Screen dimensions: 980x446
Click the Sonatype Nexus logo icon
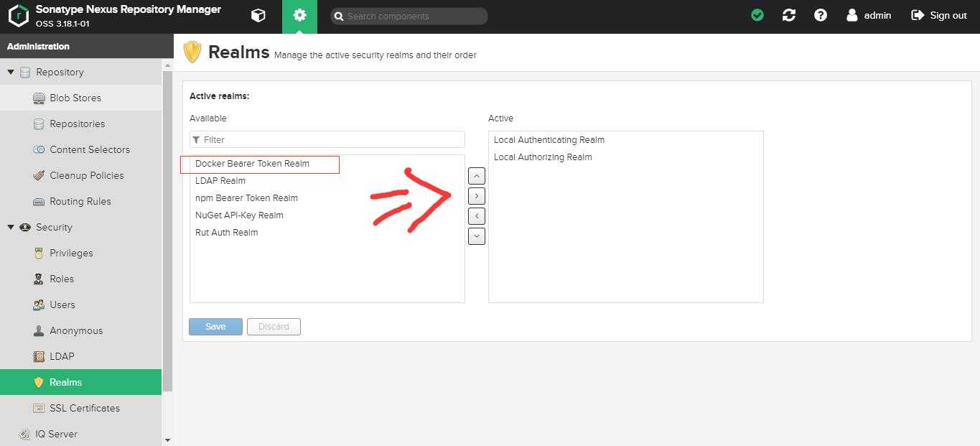click(18, 16)
